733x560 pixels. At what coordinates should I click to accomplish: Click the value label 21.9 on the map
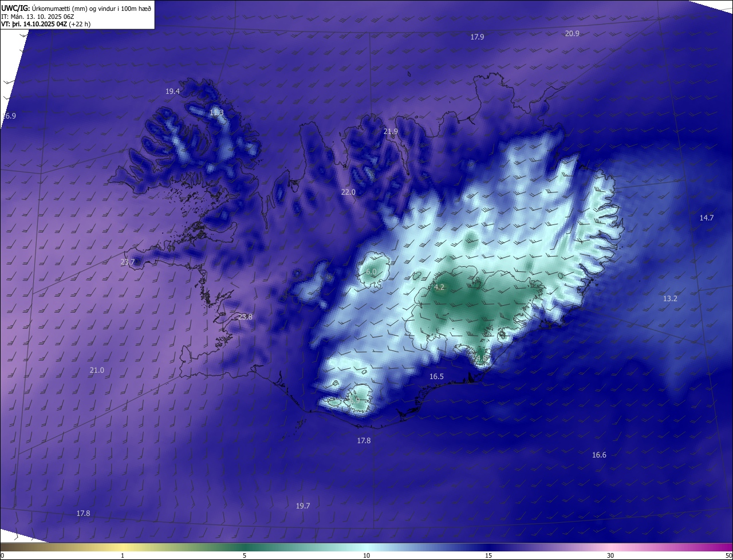pos(391,132)
